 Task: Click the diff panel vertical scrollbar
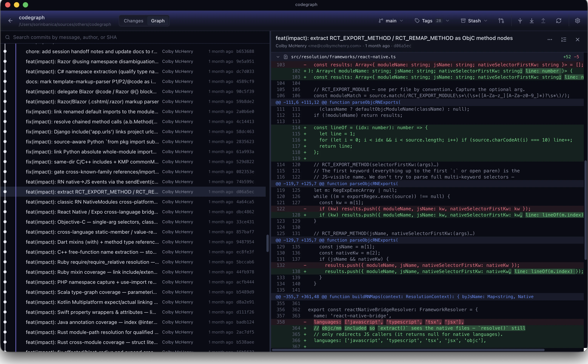tap(585, 210)
